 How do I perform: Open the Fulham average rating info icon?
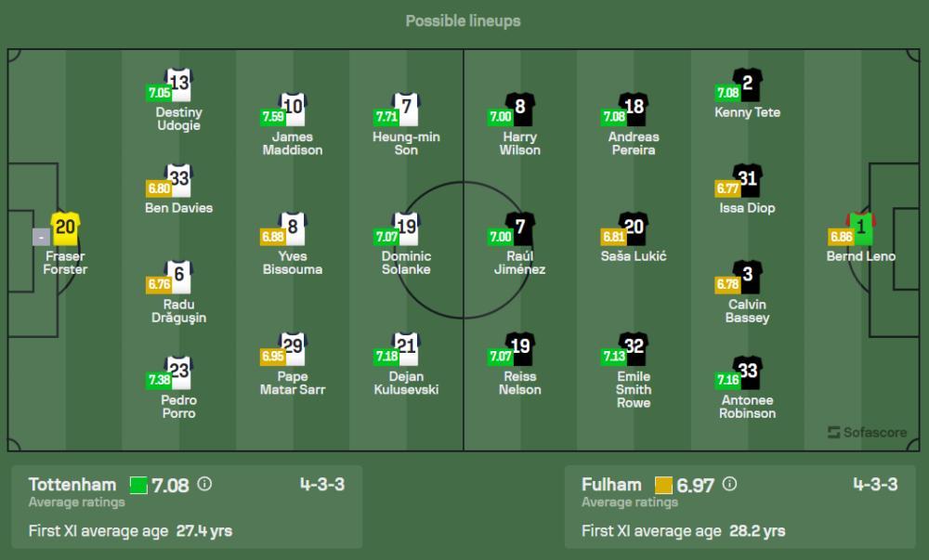click(729, 484)
